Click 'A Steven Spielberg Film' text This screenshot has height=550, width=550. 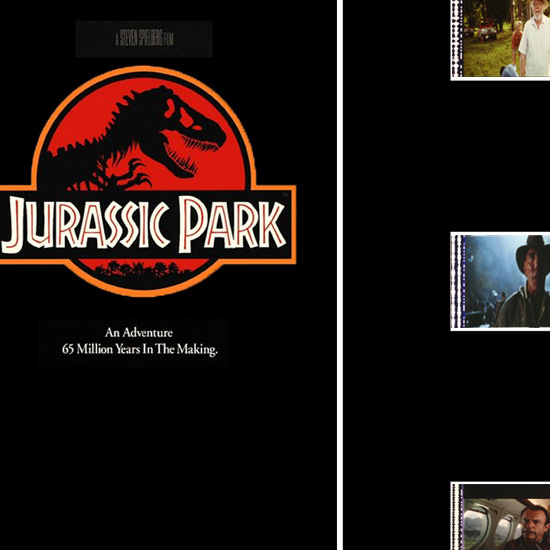pos(145,38)
